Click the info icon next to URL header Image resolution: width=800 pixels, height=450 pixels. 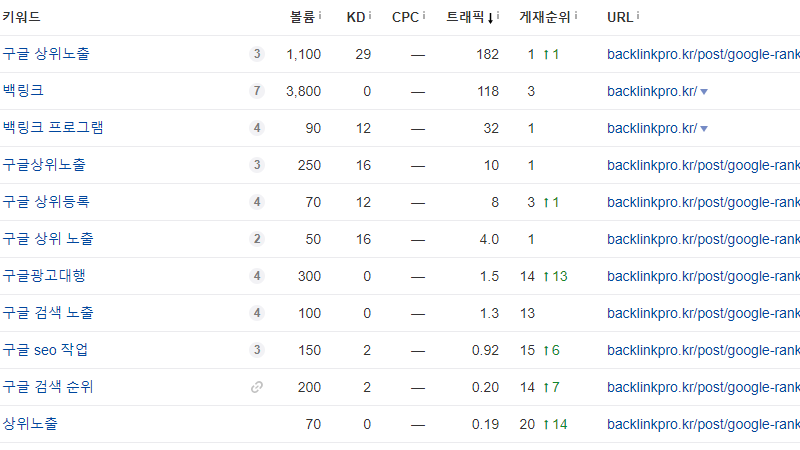click(x=638, y=16)
